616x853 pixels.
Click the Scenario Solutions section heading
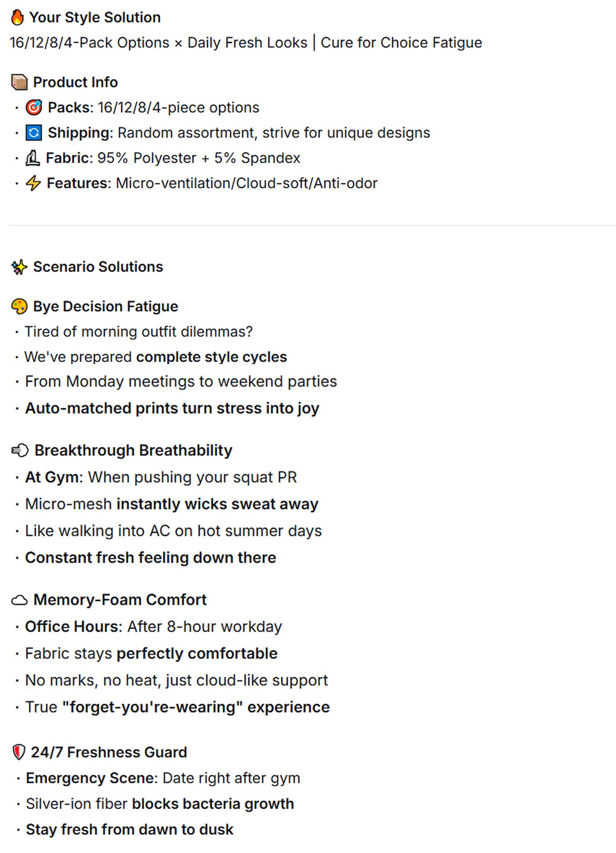[x=98, y=267]
